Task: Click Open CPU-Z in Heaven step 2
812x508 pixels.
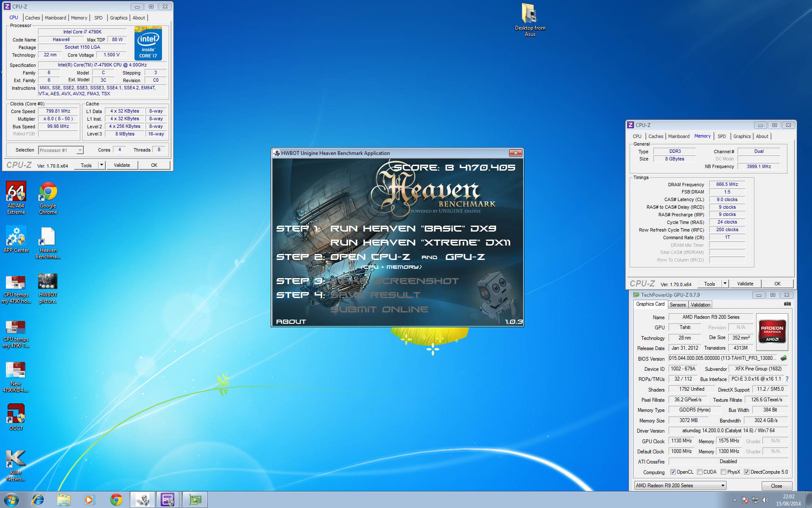Action: (370, 257)
